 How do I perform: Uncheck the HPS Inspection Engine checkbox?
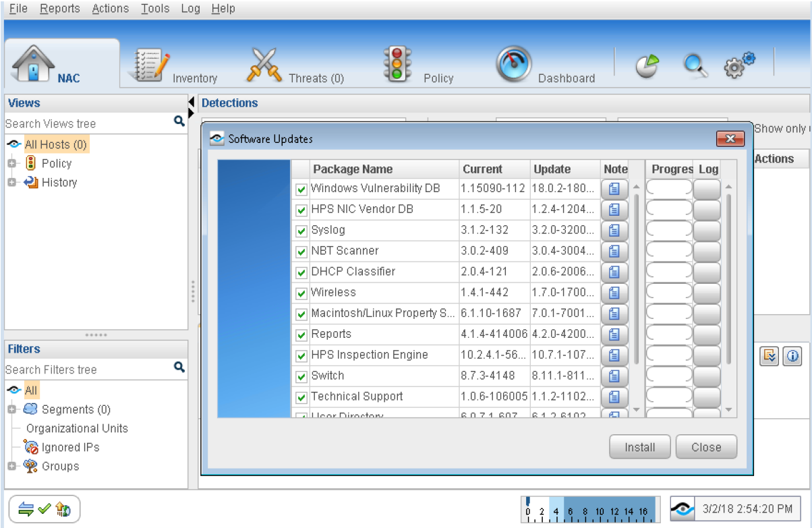pyautogui.click(x=301, y=357)
